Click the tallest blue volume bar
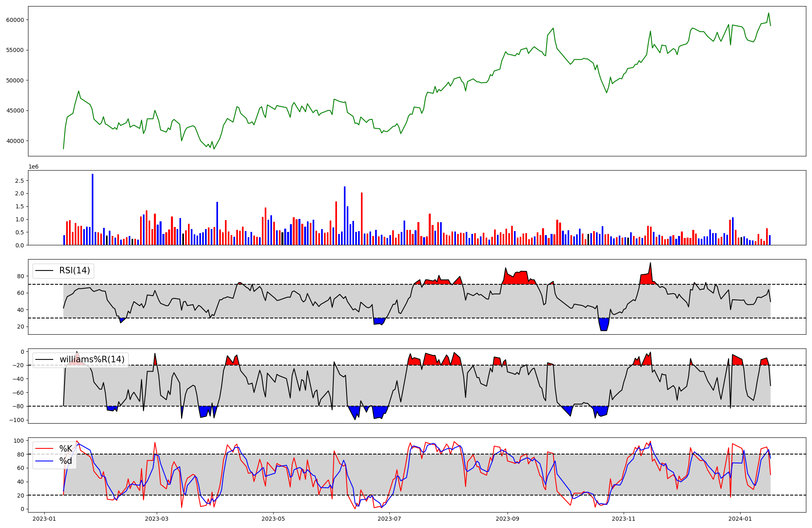The height and width of the screenshot is (528, 812). click(x=93, y=209)
